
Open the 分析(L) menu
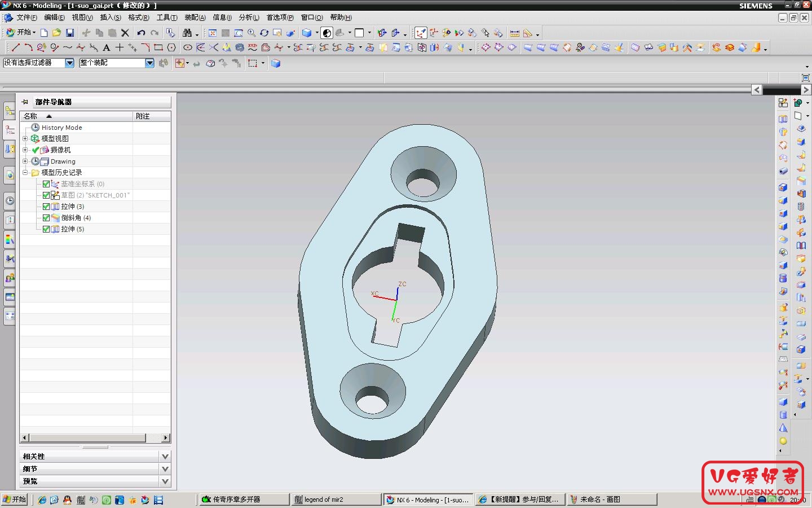pos(249,17)
